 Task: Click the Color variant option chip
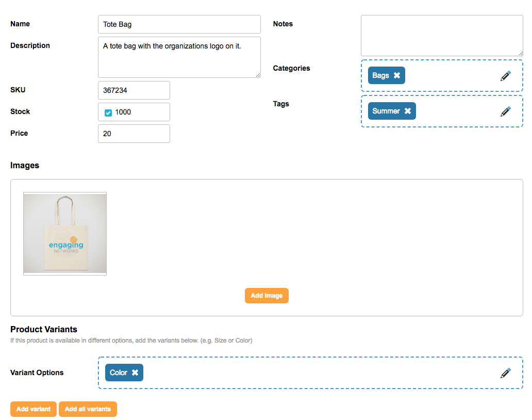click(x=119, y=373)
